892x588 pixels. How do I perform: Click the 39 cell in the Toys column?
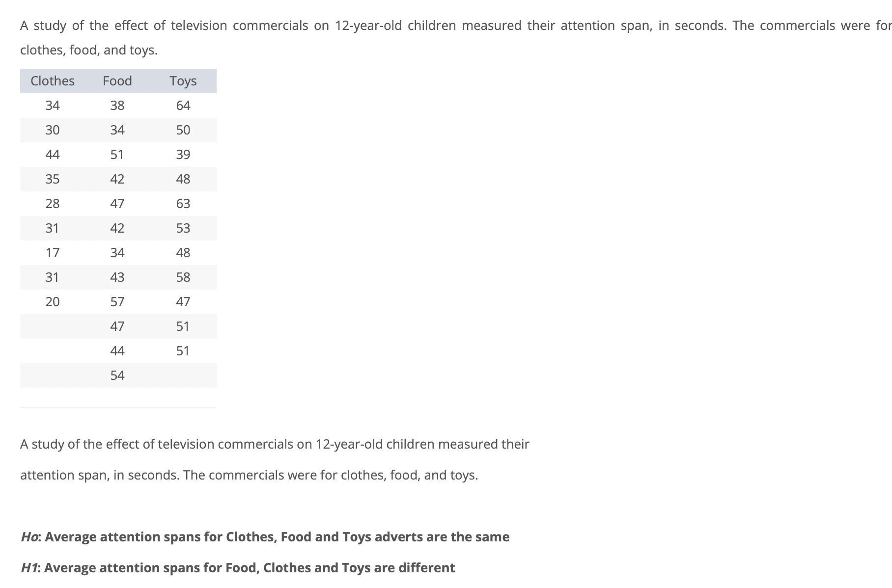183,155
